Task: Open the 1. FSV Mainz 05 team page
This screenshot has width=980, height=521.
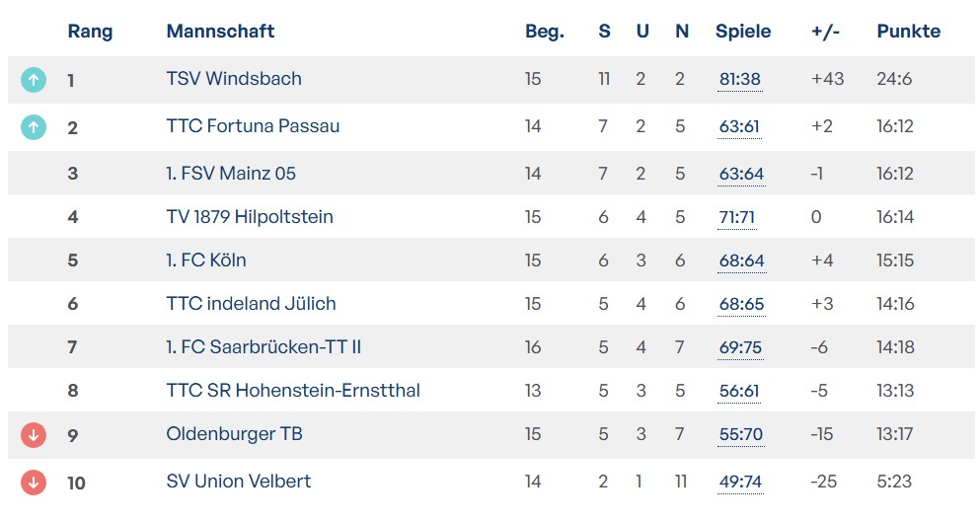Action: pos(231,174)
